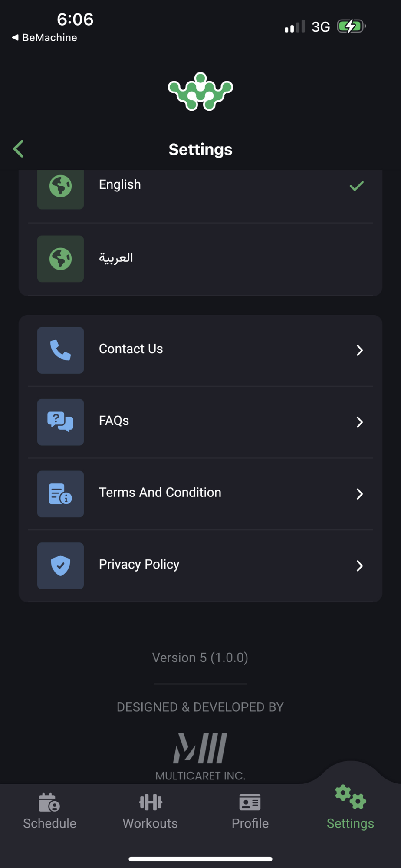Tap the green back arrow icon
401x868 pixels.
coord(18,149)
